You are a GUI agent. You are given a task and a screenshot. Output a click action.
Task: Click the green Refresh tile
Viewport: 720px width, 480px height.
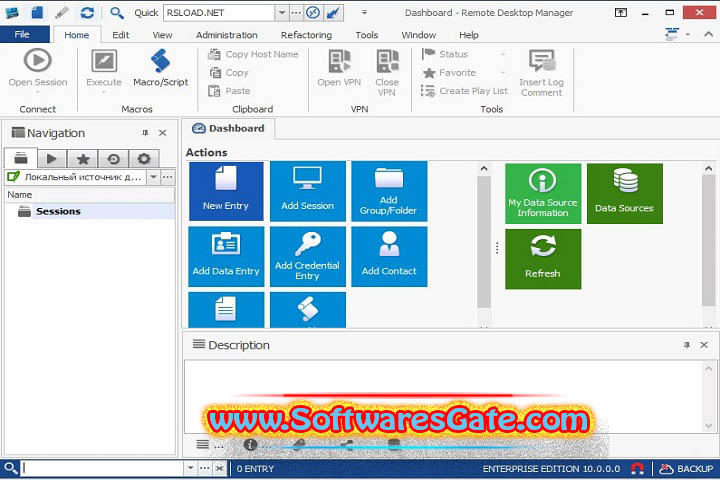543,259
